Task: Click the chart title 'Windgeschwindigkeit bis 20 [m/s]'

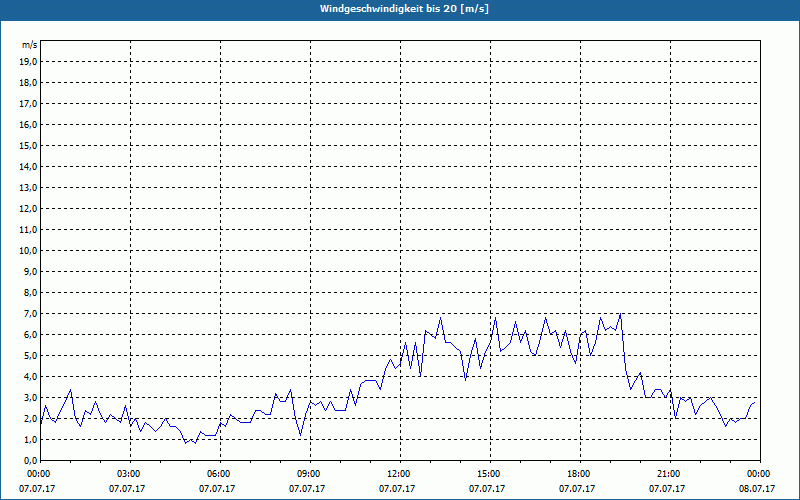Action: pyautogui.click(x=404, y=9)
